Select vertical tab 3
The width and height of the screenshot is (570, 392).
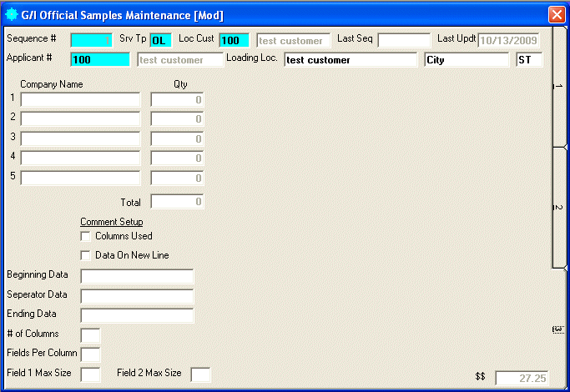point(559,329)
